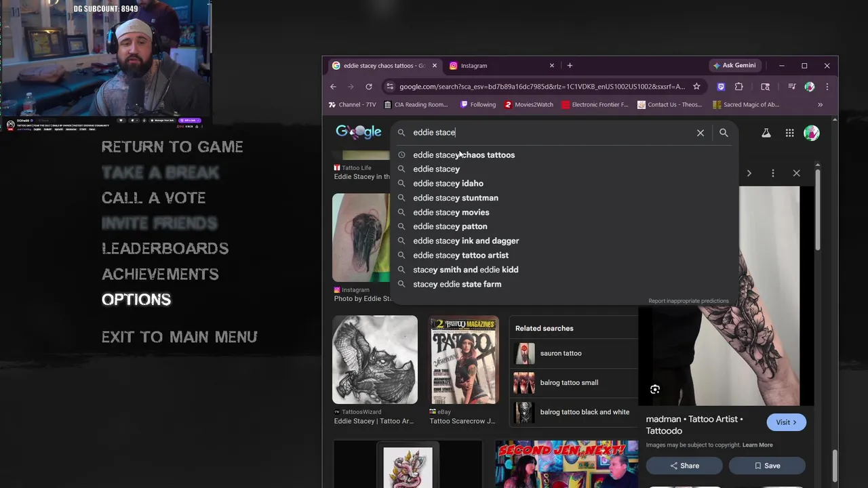Screen dimensions: 868x488
Task: Open the Following bookmark
Action: click(478, 105)
